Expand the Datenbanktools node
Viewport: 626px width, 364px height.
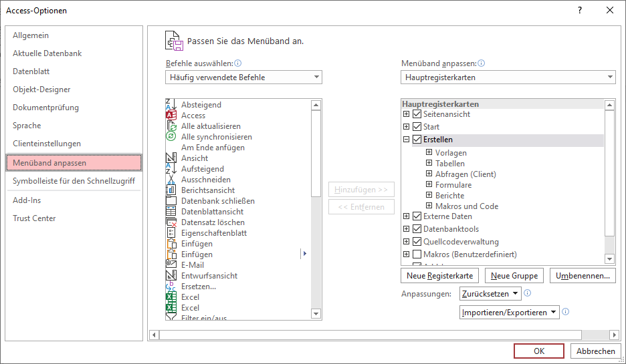click(x=407, y=229)
